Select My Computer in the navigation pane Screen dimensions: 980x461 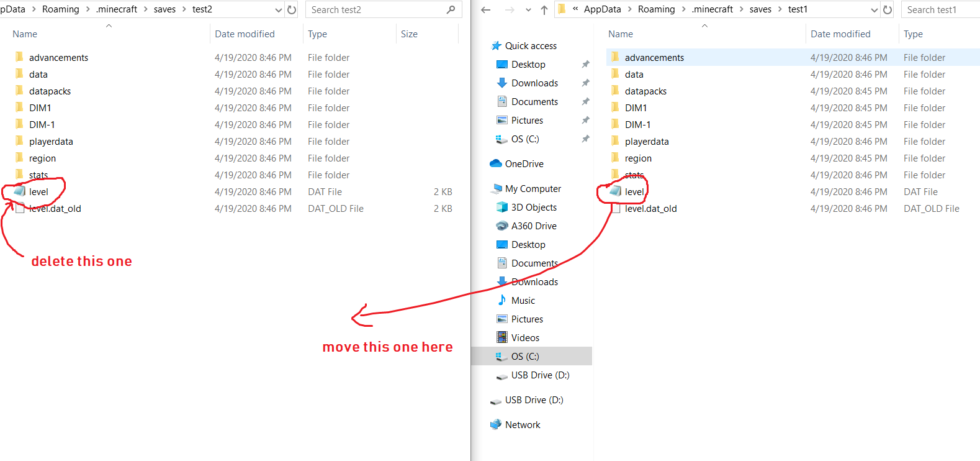click(533, 188)
